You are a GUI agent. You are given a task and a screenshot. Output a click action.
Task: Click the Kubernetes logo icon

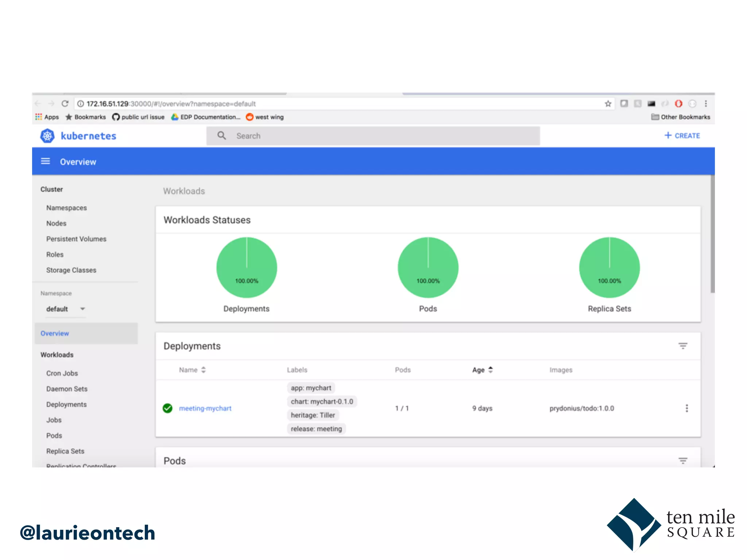[47, 136]
